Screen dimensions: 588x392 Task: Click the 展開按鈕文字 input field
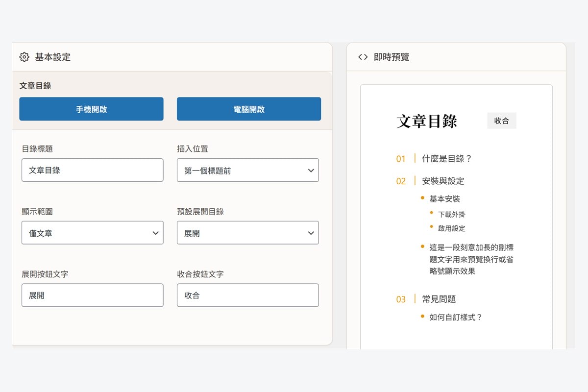coord(93,295)
